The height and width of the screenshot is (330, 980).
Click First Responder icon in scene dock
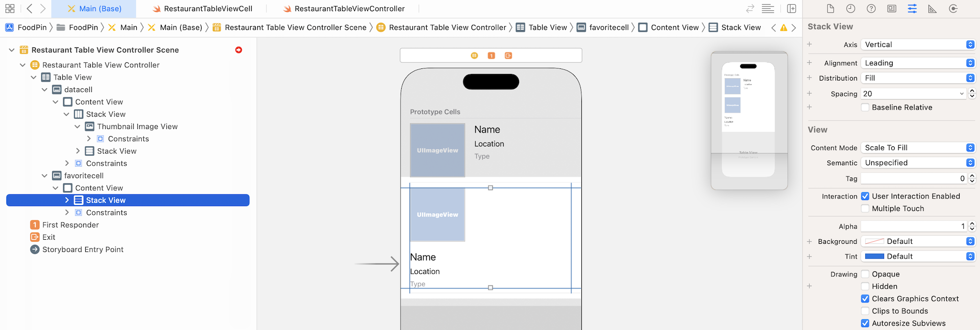coord(491,56)
